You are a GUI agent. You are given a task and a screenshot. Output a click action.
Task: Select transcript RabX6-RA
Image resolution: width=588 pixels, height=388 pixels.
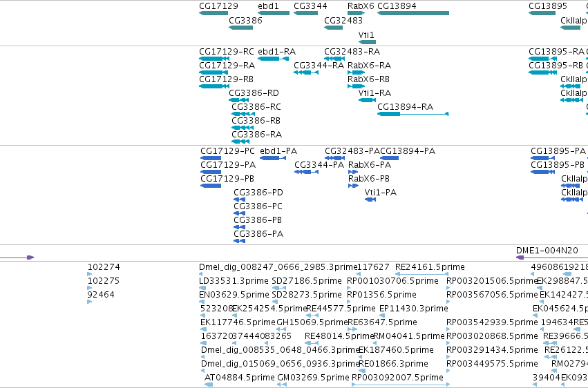(x=357, y=72)
